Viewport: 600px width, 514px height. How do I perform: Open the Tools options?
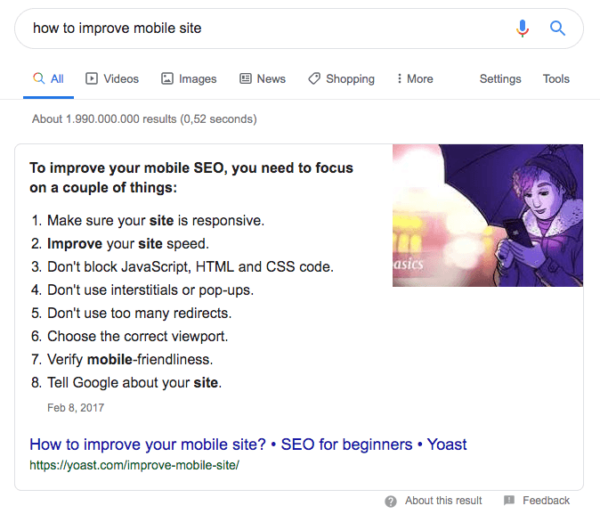coord(556,79)
